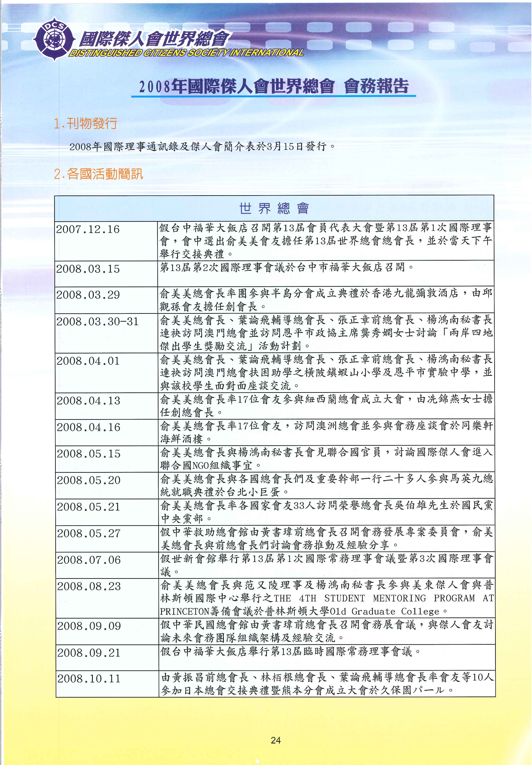Click the table header 世界總會
This screenshot has width=532, height=765.
tap(274, 208)
